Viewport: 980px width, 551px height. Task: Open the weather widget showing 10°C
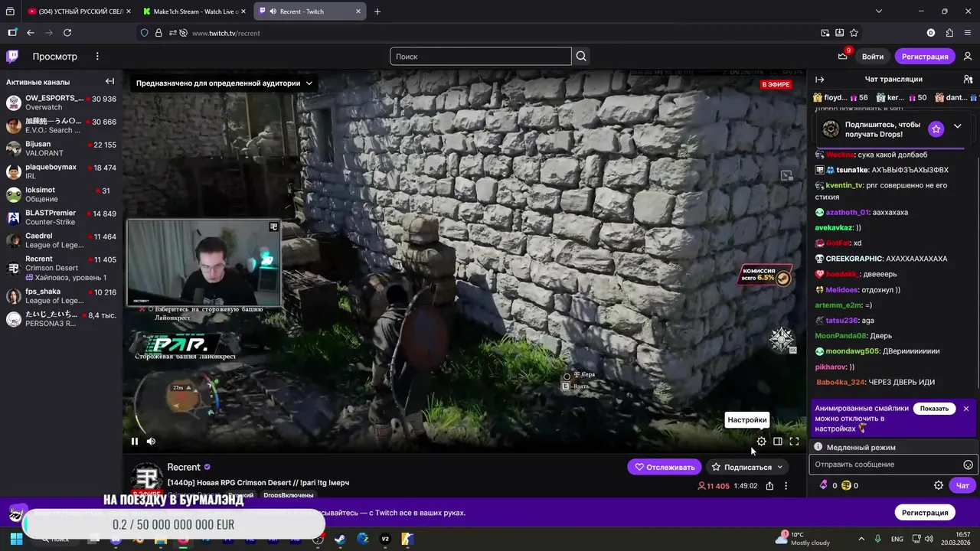click(x=802, y=539)
